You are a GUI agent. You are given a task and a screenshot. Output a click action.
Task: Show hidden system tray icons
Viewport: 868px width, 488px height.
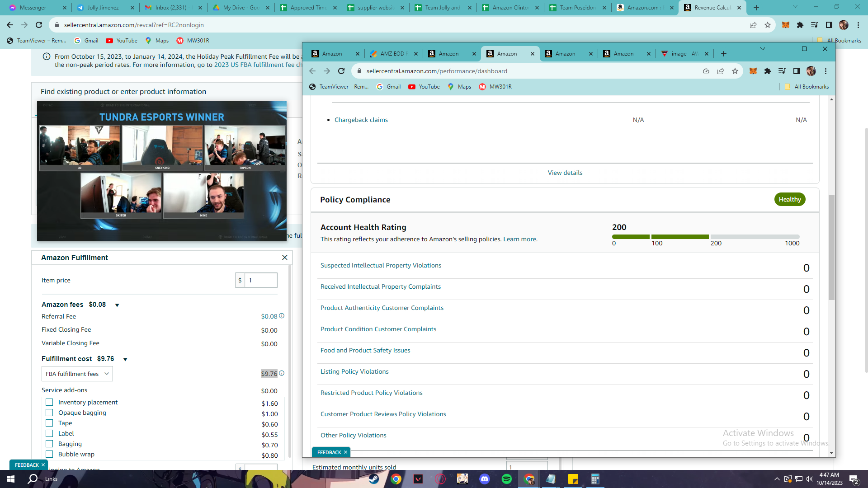coord(777,479)
